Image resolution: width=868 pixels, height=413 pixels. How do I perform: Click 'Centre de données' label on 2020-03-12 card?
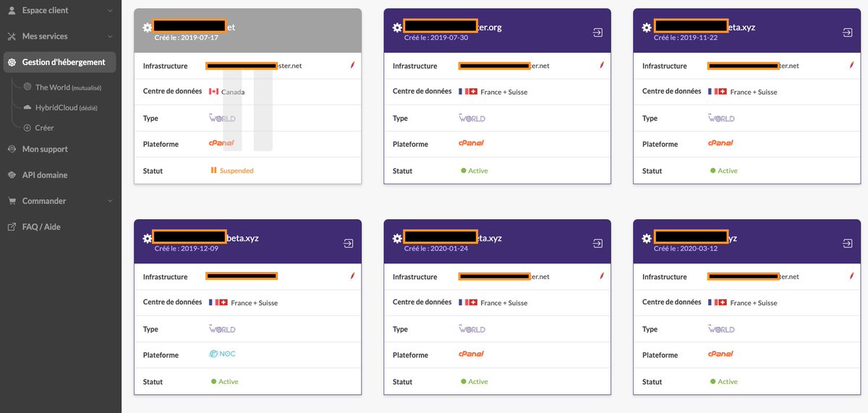[672, 302]
